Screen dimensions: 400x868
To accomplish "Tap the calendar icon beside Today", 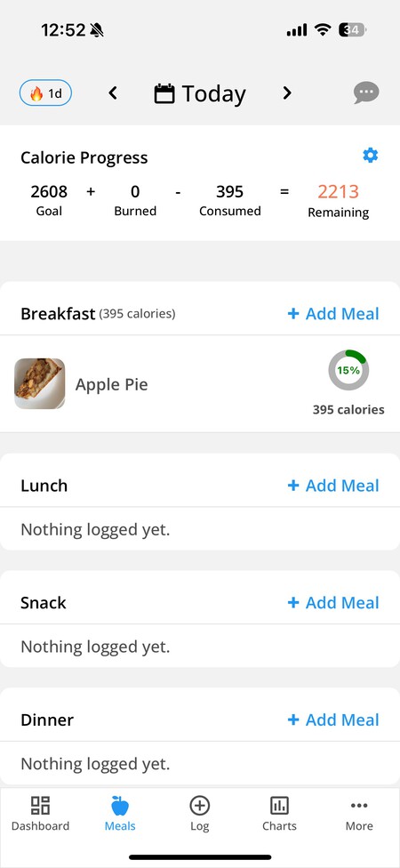I will [x=164, y=93].
